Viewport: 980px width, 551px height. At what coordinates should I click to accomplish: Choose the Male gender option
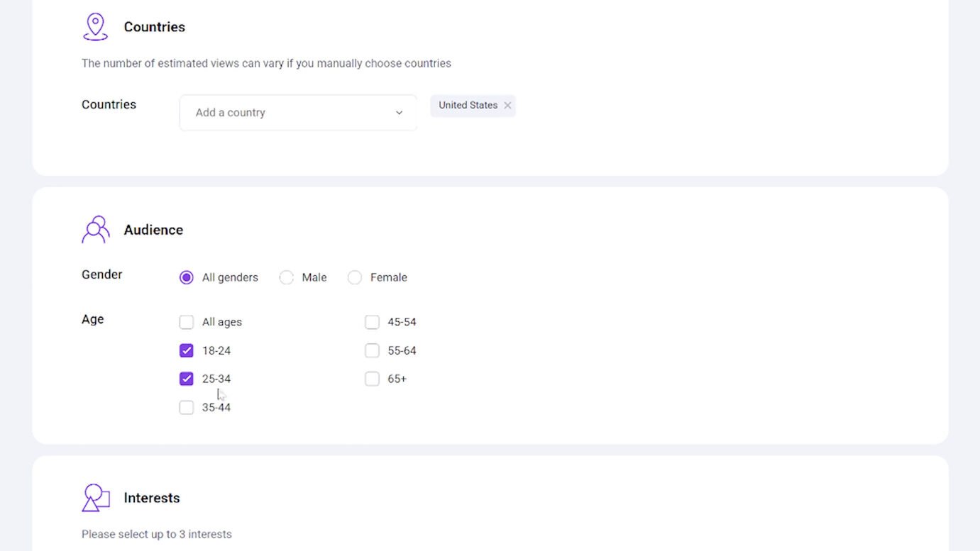[x=287, y=278]
